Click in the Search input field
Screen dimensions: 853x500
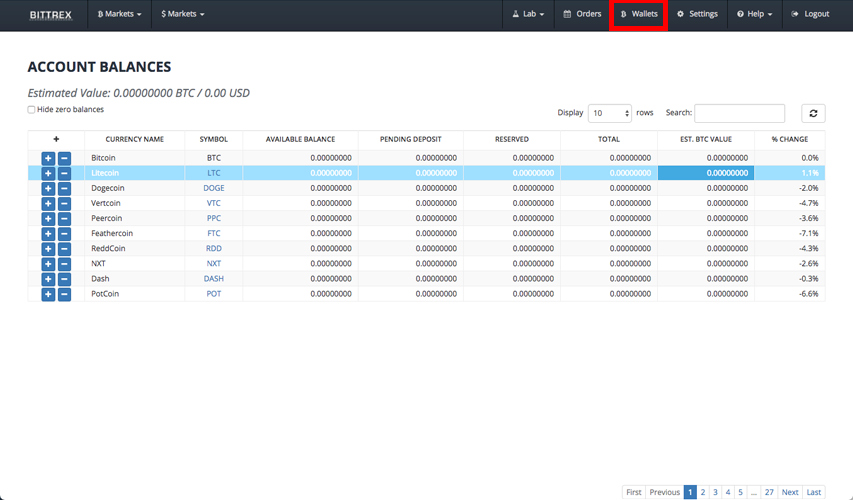pos(739,113)
